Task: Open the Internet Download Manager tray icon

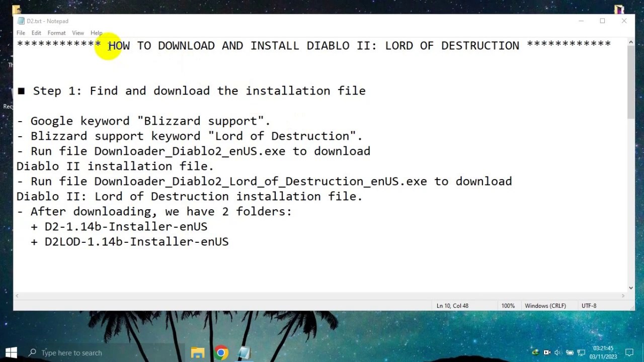Action: [x=535, y=352]
